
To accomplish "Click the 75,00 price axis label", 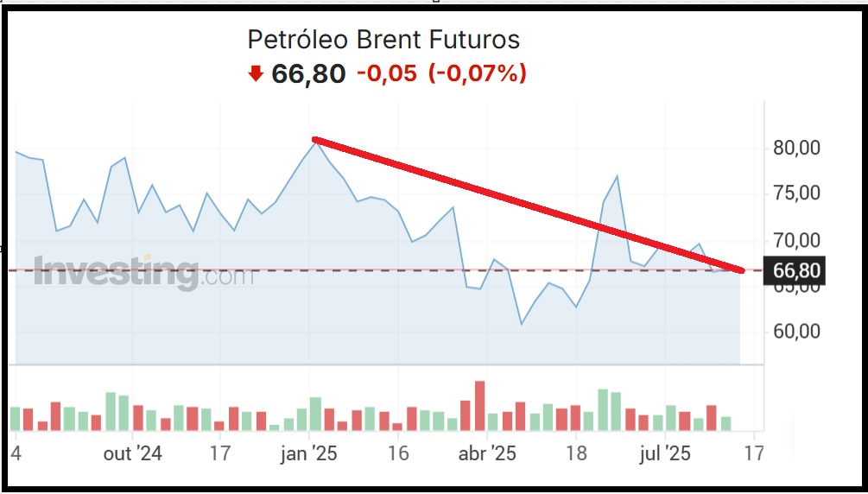I will pyautogui.click(x=796, y=193).
